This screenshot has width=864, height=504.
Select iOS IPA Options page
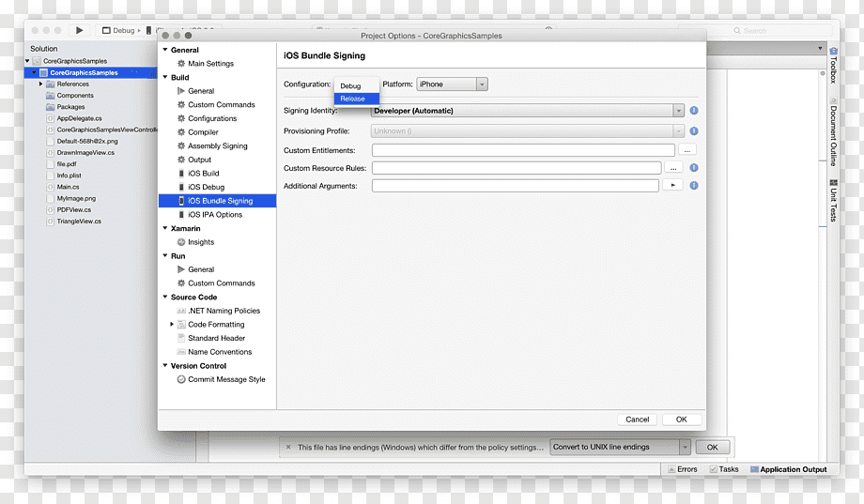pos(214,214)
